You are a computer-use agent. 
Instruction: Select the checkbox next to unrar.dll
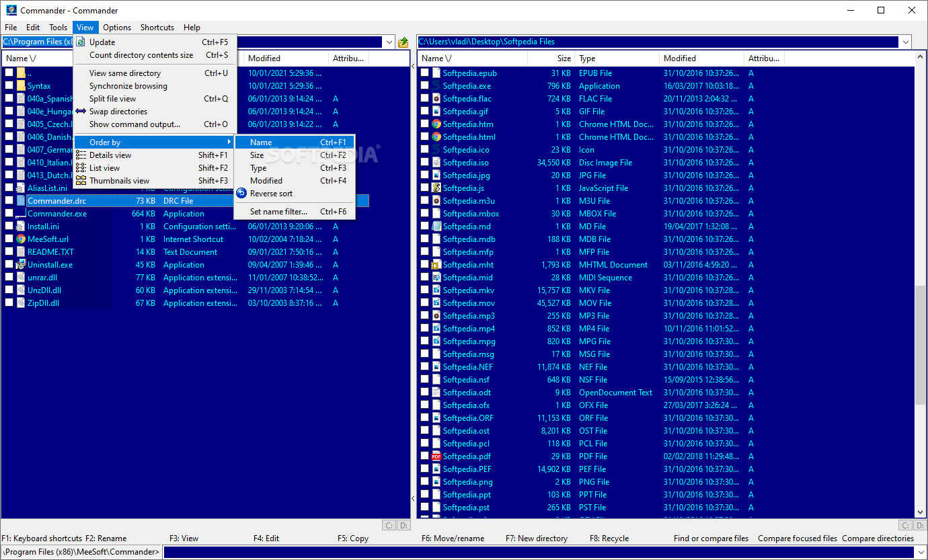pyautogui.click(x=9, y=278)
